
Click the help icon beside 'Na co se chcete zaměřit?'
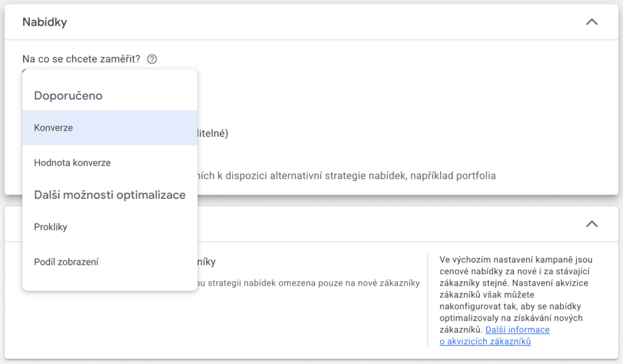point(152,60)
